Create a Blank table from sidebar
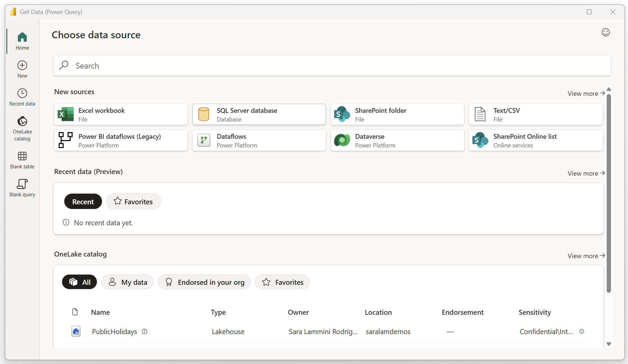 [x=22, y=160]
